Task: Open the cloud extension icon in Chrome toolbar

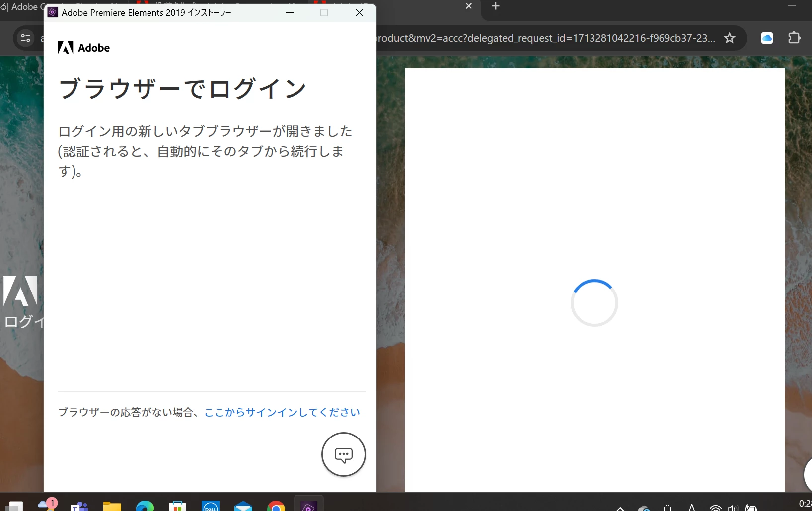Action: [x=767, y=38]
